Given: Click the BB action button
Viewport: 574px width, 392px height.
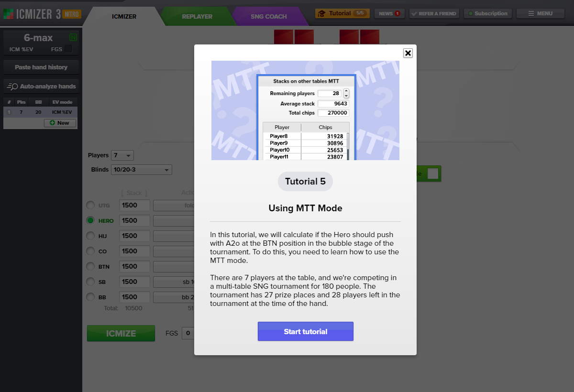Looking at the screenshot, I should (174, 297).
